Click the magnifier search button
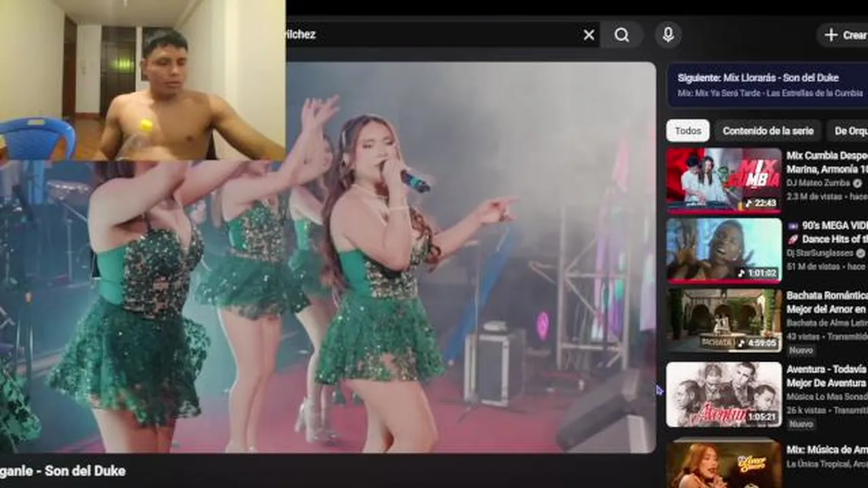The height and width of the screenshot is (488, 868). (x=622, y=35)
